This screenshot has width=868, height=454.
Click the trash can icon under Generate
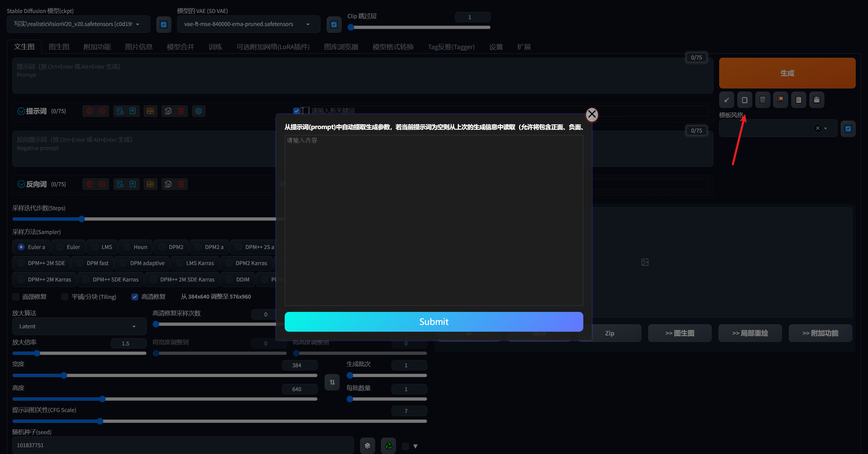[x=763, y=100]
